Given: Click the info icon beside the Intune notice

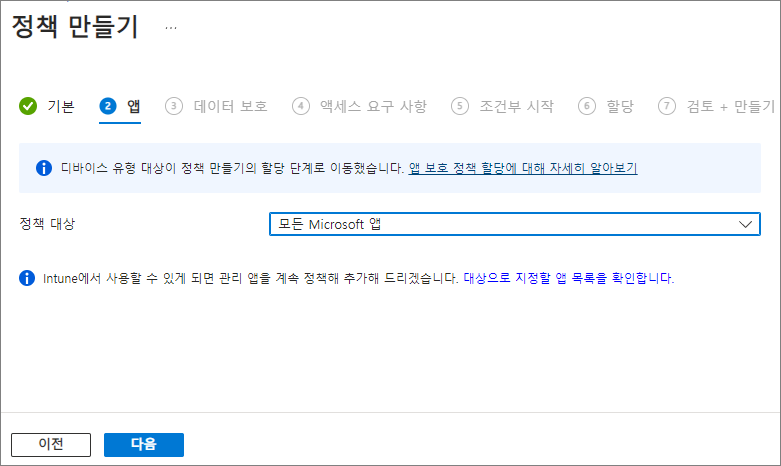Looking at the screenshot, I should (27, 278).
